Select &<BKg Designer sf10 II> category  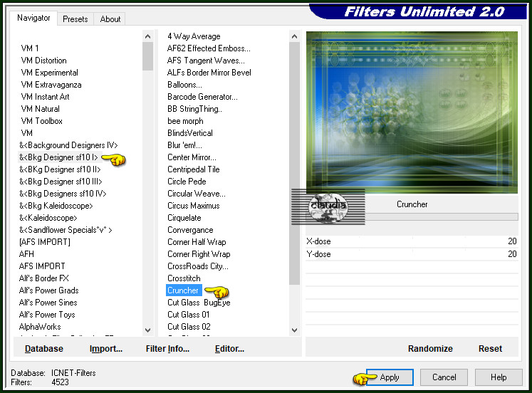tap(60, 169)
